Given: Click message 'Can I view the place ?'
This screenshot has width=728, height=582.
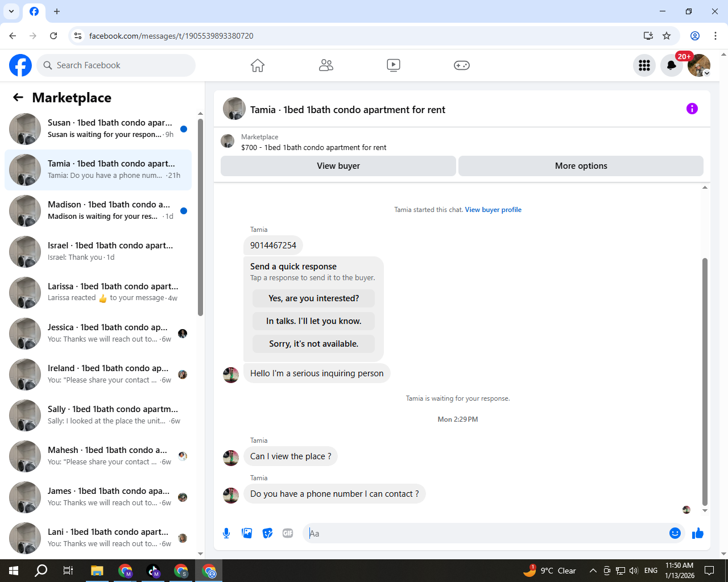Looking at the screenshot, I should pos(291,456).
